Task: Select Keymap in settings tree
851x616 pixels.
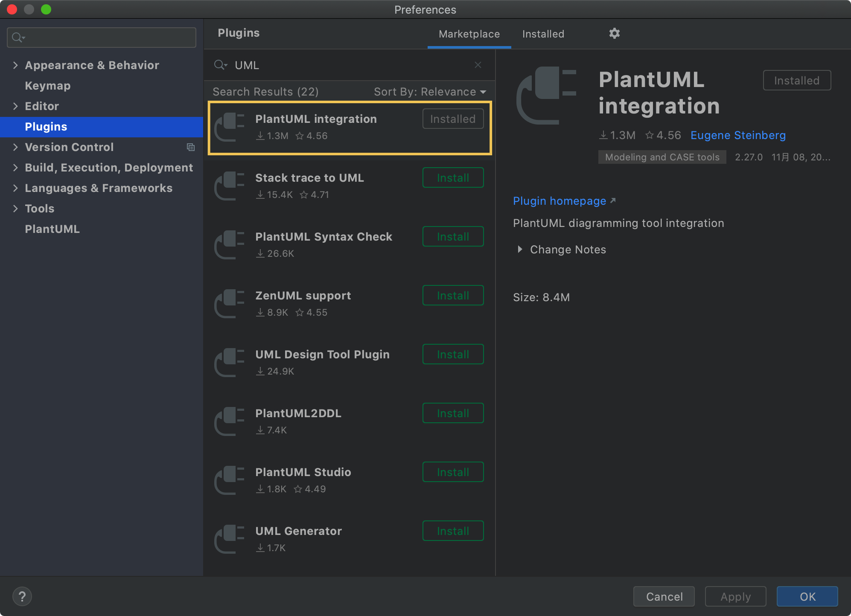Action: 48,86
